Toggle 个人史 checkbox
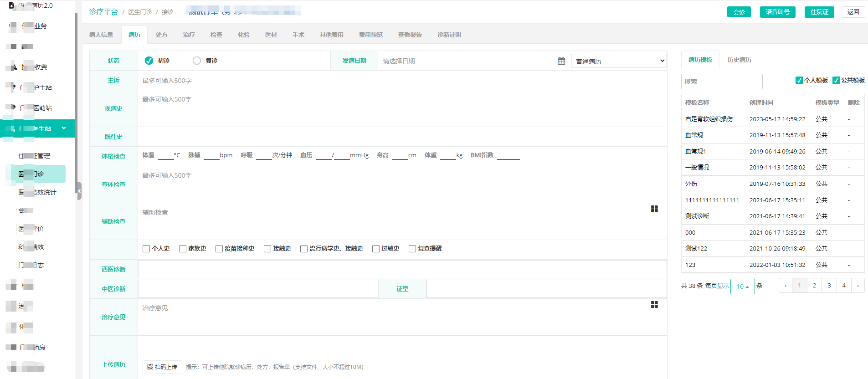Screen dimensions: 868x379 (x=146, y=249)
